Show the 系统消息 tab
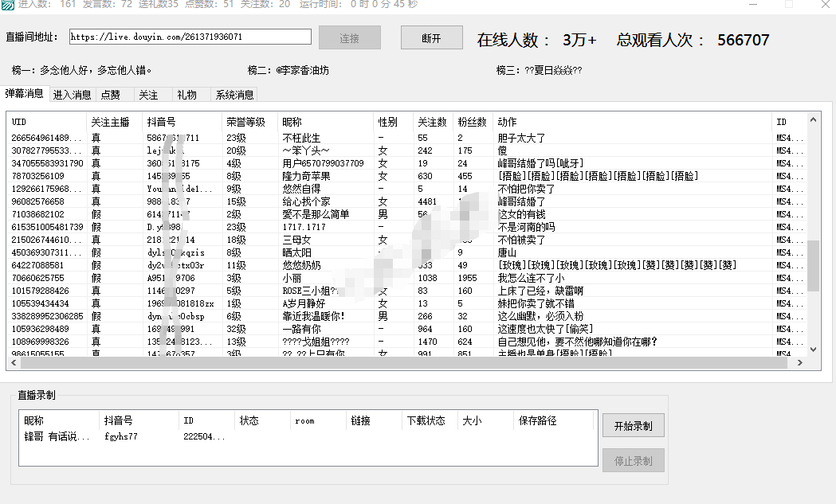Image resolution: width=836 pixels, height=504 pixels. [x=234, y=95]
